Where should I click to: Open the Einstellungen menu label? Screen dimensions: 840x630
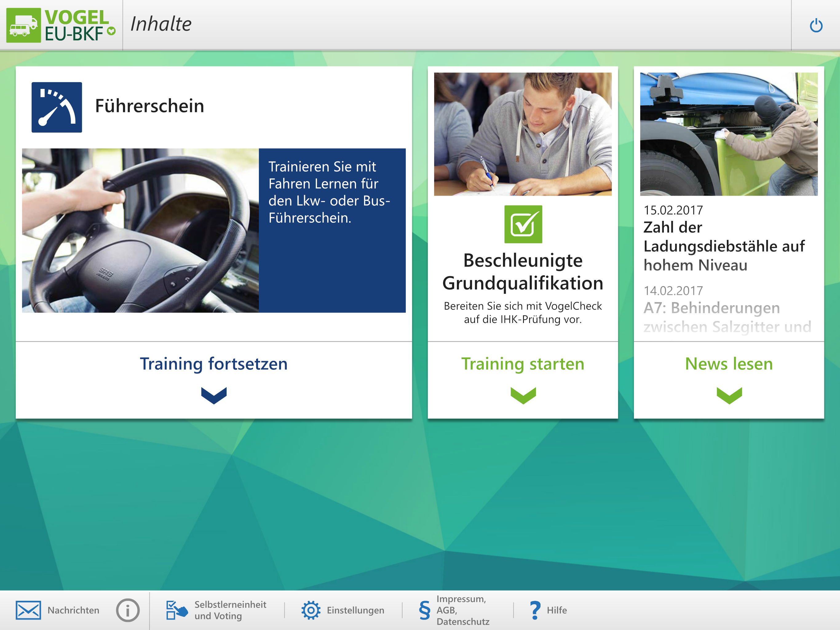[355, 610]
